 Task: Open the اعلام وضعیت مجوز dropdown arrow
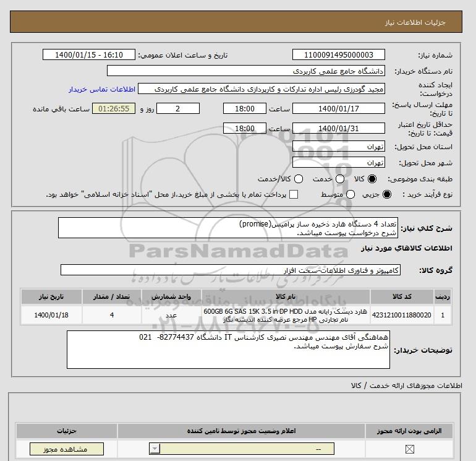point(155,449)
